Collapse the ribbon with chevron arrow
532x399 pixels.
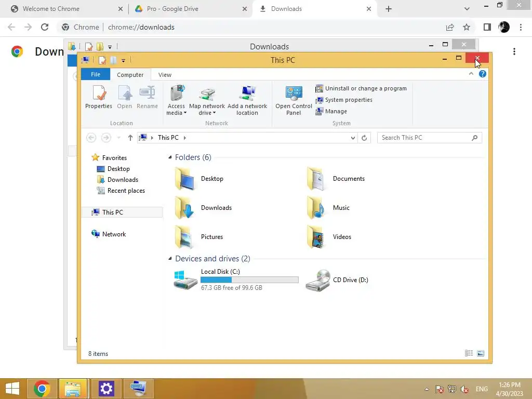point(471,74)
